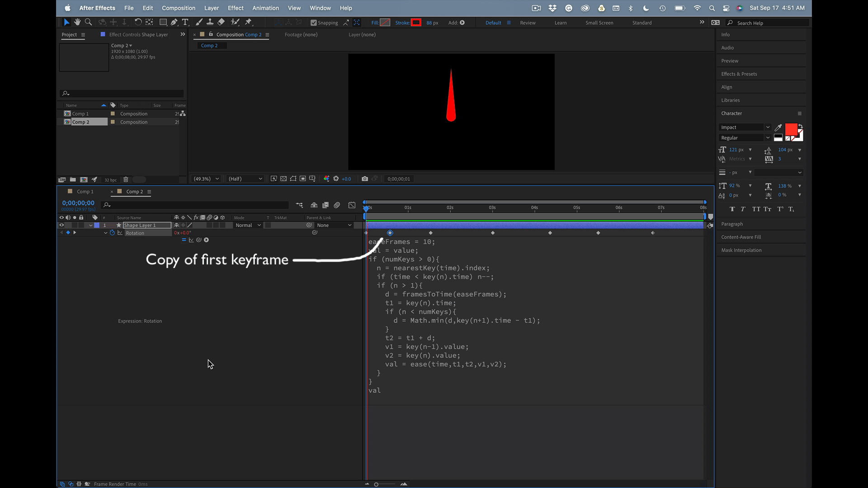
Task: Switch to the Learn workspace
Action: point(561,23)
